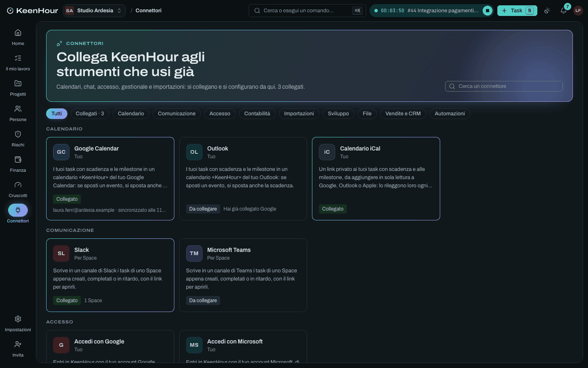588x368 pixels.
Task: Open the Calendario iCal card
Action: click(x=376, y=179)
